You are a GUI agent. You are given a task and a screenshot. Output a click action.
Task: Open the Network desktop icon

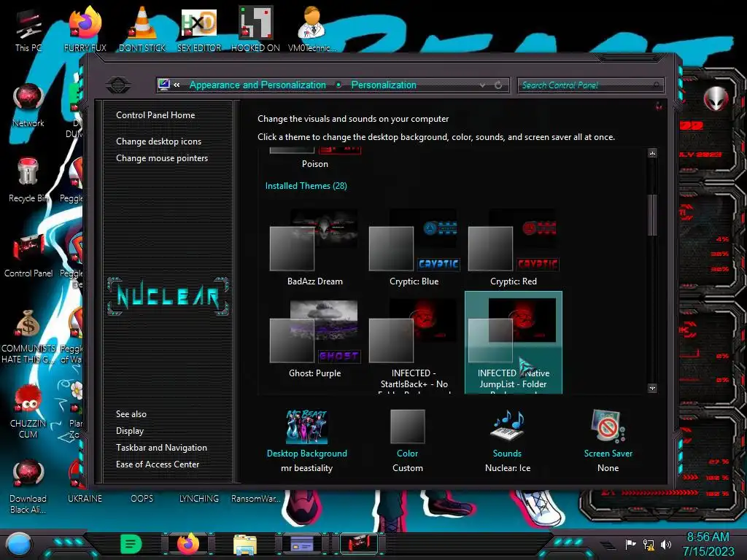pos(28,106)
